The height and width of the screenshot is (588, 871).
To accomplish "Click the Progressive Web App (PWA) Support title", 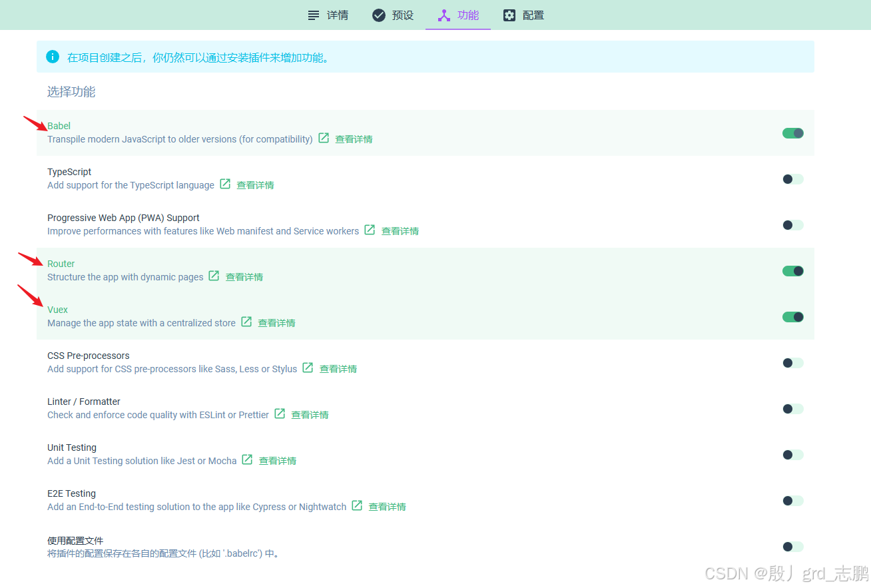I will (x=123, y=218).
